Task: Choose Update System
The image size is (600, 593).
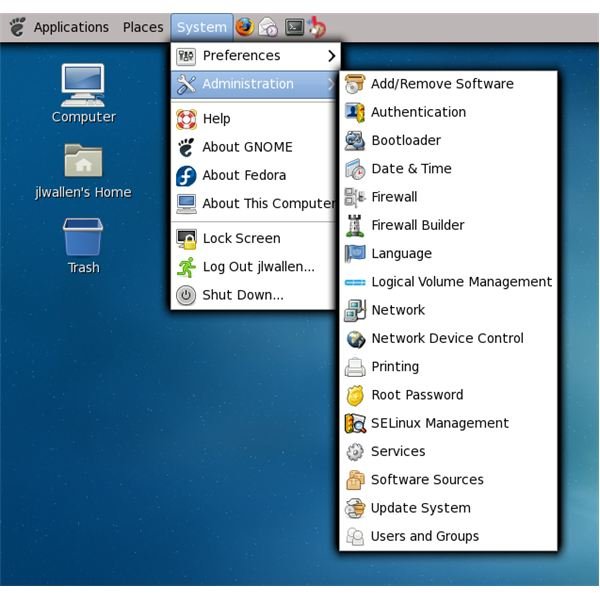Action: [x=448, y=508]
